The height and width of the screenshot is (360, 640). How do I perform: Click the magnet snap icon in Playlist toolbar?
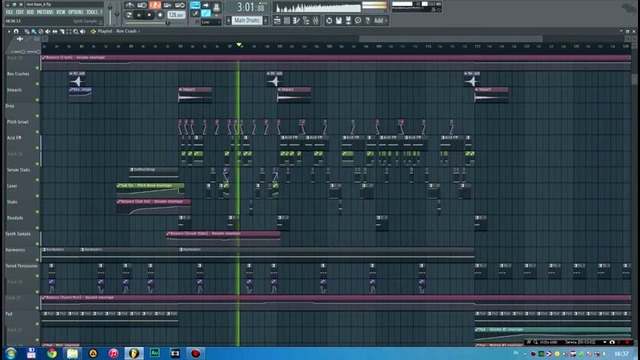click(x=16, y=31)
